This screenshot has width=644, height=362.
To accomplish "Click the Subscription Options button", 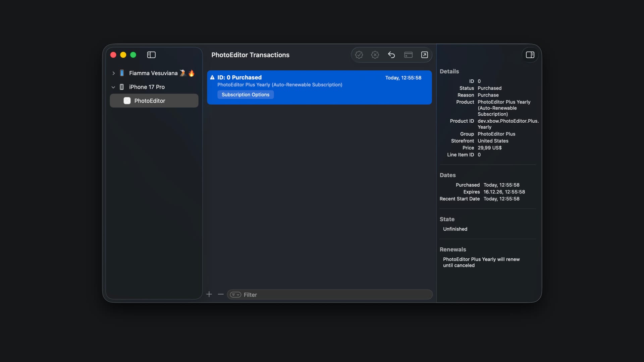I will pyautogui.click(x=246, y=95).
